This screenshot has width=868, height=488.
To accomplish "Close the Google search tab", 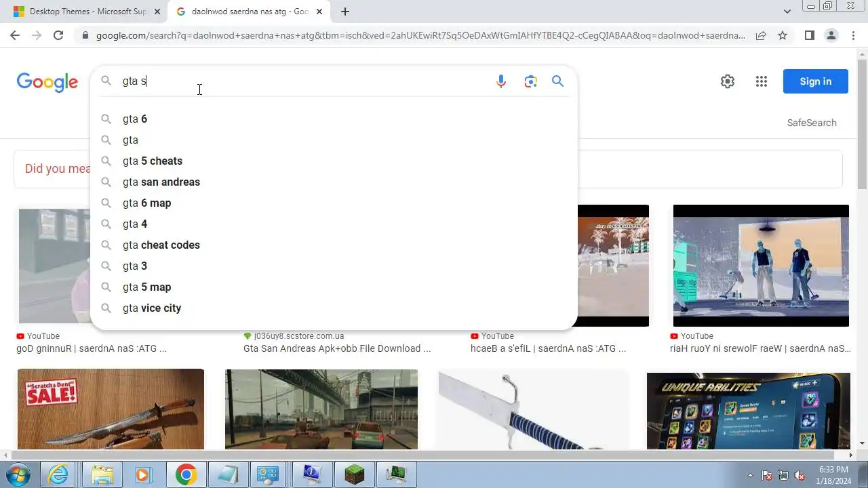I will coord(321,12).
